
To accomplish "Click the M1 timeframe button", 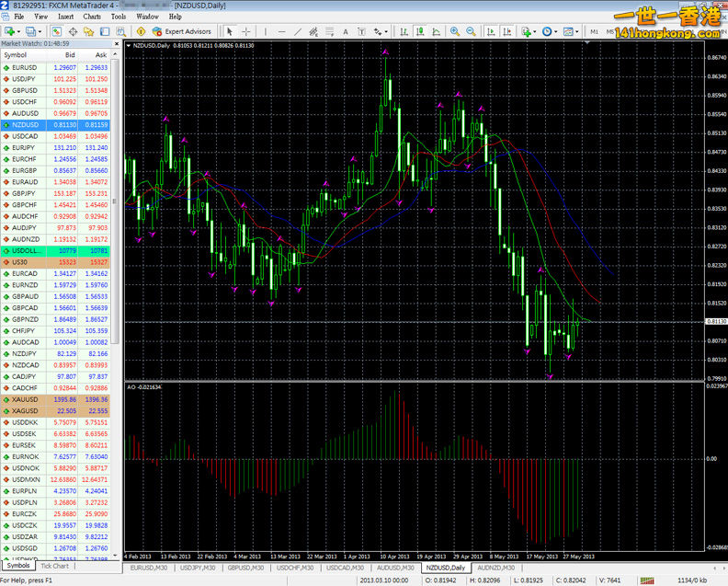I will pos(595,31).
